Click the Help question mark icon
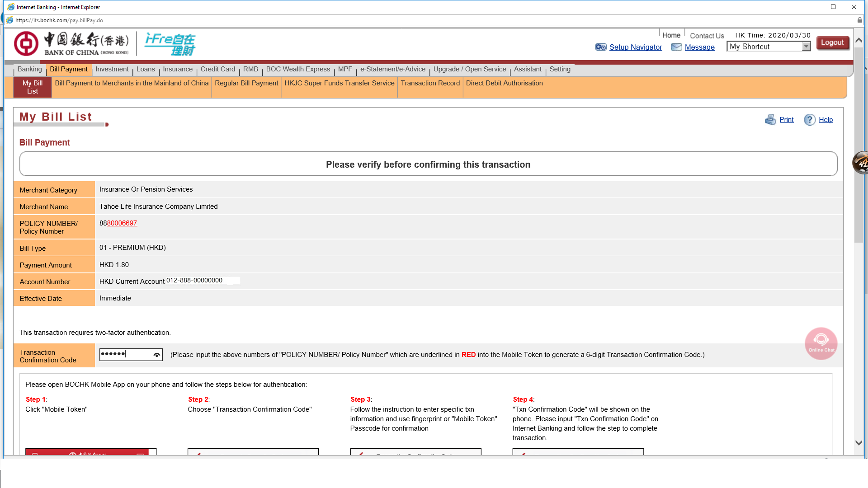Viewport: 868px width, 488px height. coord(809,120)
